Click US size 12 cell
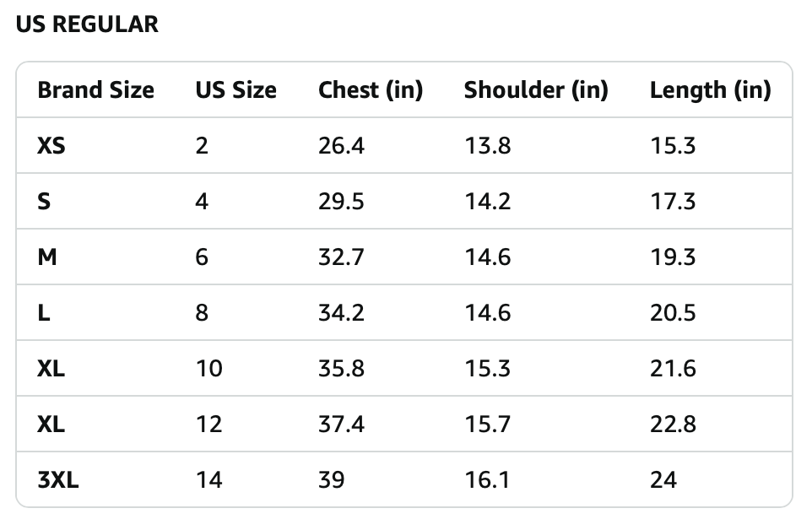 point(208,425)
